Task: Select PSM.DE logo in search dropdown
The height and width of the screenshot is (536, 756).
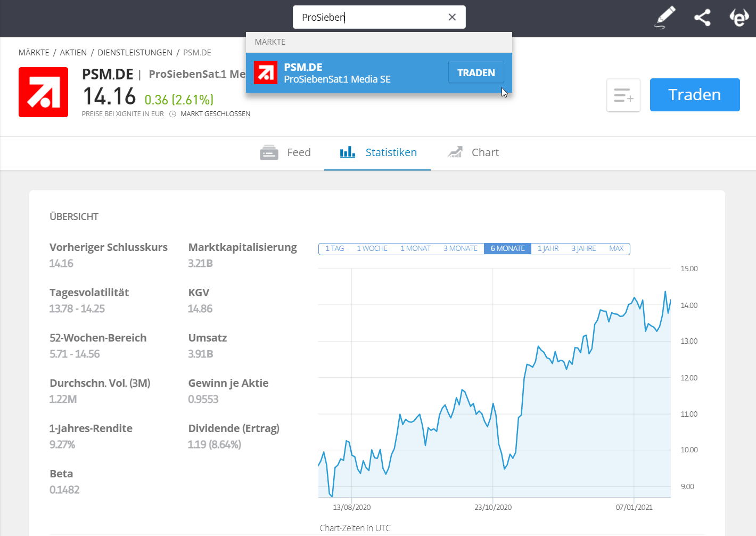Action: click(x=266, y=72)
